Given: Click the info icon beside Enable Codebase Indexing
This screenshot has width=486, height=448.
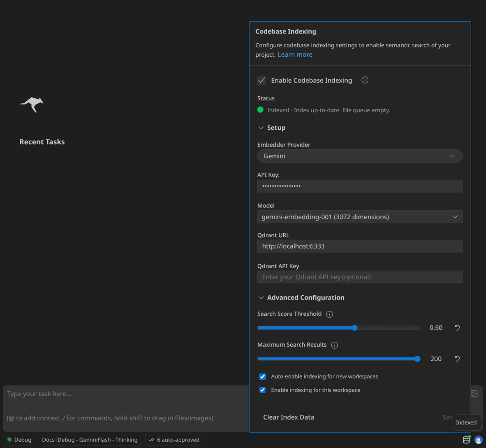Looking at the screenshot, I should coord(365,80).
